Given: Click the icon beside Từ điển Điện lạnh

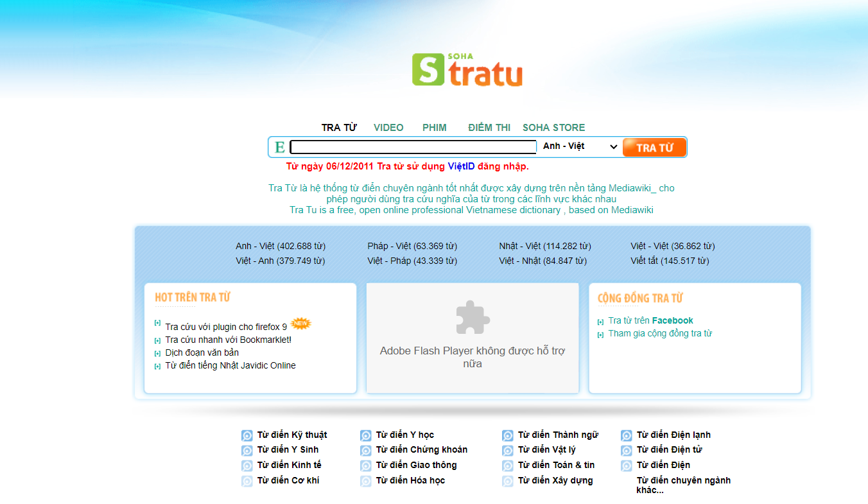Looking at the screenshot, I should [x=627, y=435].
